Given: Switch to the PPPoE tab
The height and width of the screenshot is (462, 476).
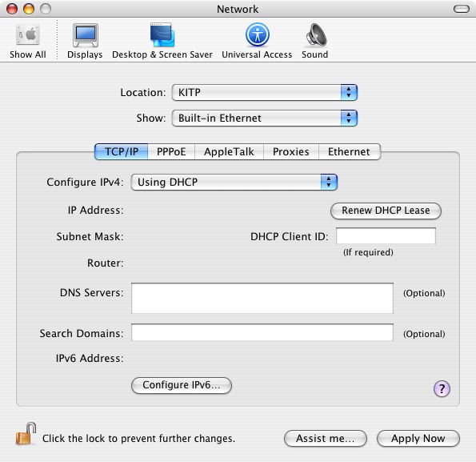Looking at the screenshot, I should tap(171, 152).
